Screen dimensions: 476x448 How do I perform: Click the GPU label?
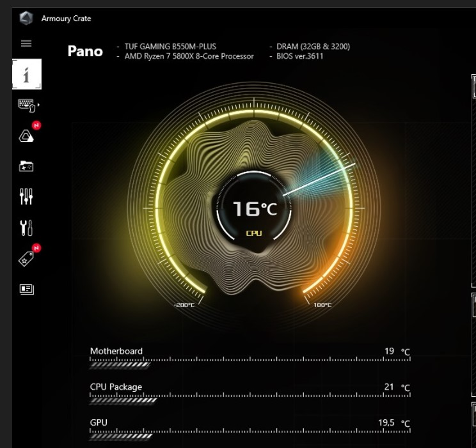pos(99,422)
